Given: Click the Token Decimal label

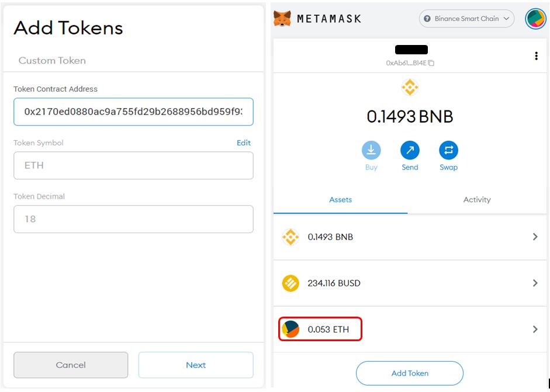Looking at the screenshot, I should 39,196.
